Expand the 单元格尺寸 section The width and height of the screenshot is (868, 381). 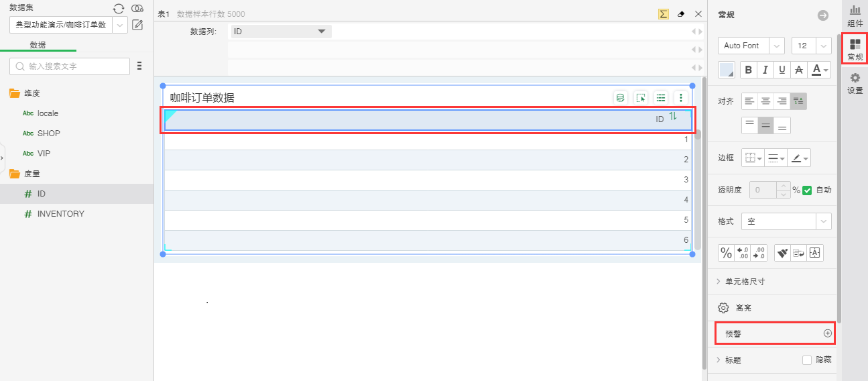pos(745,282)
